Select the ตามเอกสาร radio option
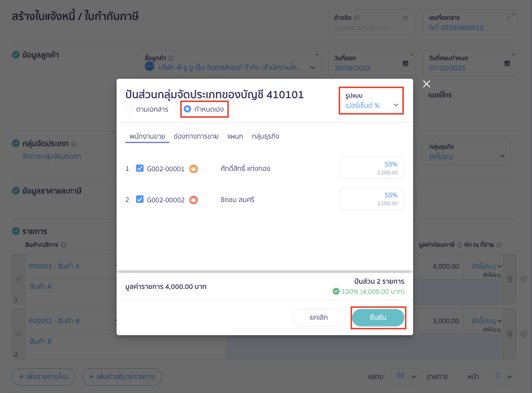Image resolution: width=532 pixels, height=393 pixels. pyautogui.click(x=129, y=109)
